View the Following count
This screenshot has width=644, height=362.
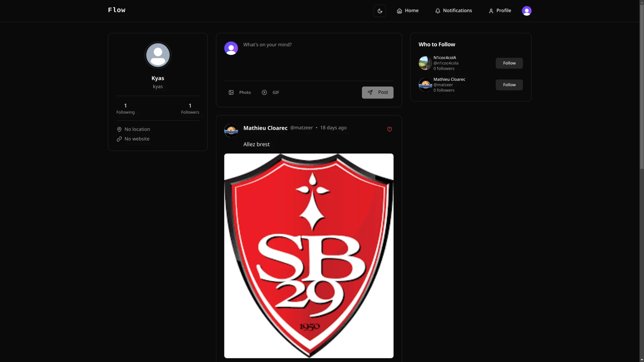pos(125,108)
